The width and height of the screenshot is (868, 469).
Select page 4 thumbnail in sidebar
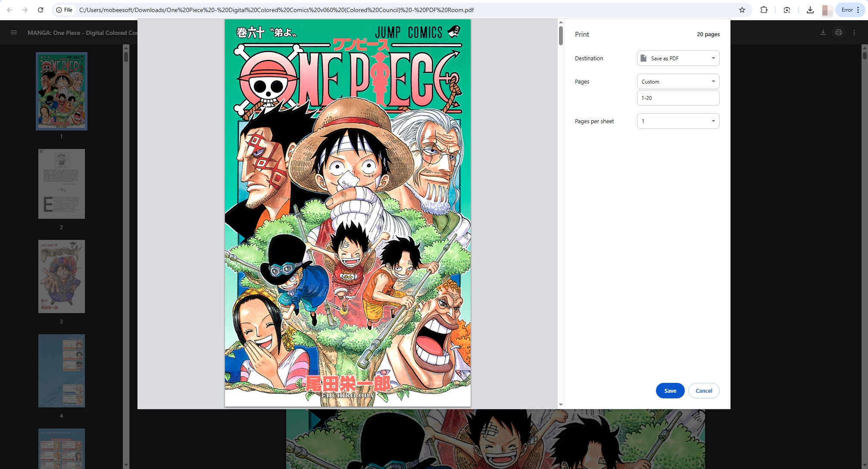(62, 371)
